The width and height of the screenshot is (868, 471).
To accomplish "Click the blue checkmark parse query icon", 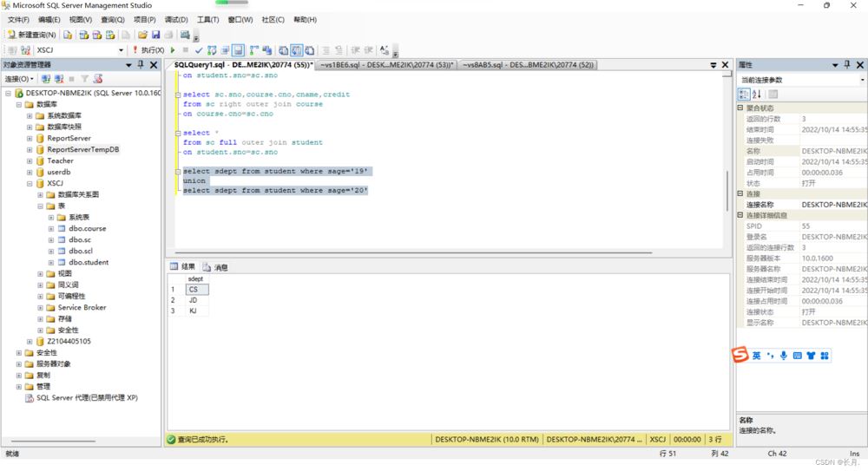I will (x=199, y=50).
